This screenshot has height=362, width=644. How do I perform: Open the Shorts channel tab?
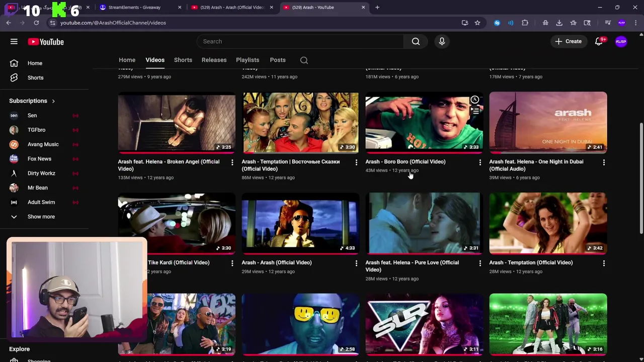tap(183, 60)
